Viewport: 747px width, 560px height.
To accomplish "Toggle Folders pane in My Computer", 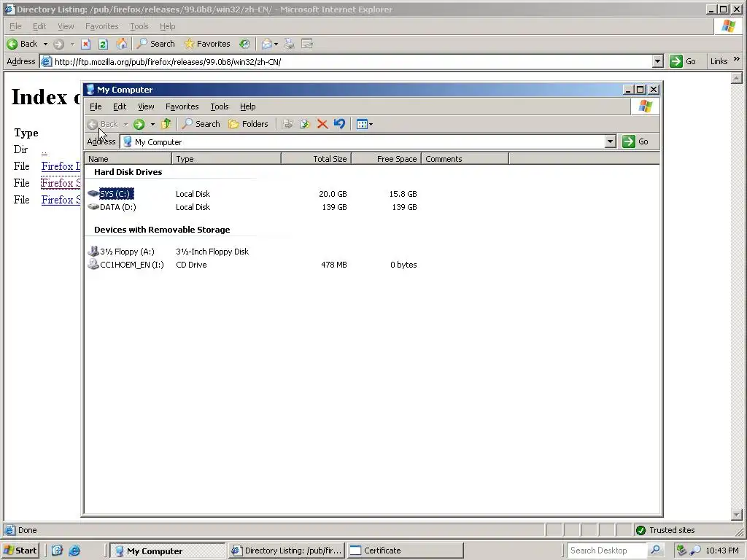I will (x=248, y=124).
